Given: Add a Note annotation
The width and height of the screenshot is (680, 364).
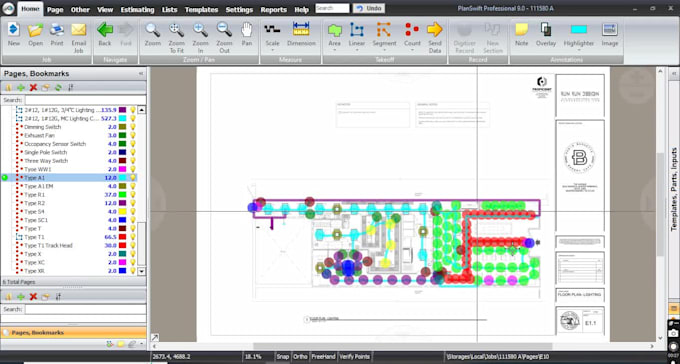Looking at the screenshot, I should point(522,30).
